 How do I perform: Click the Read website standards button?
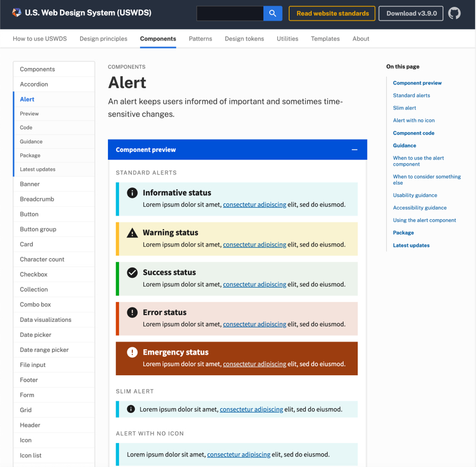pyautogui.click(x=332, y=13)
